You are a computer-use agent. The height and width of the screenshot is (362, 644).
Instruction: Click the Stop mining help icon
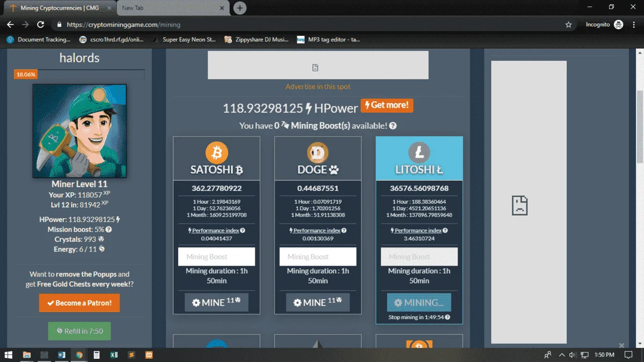448,317
